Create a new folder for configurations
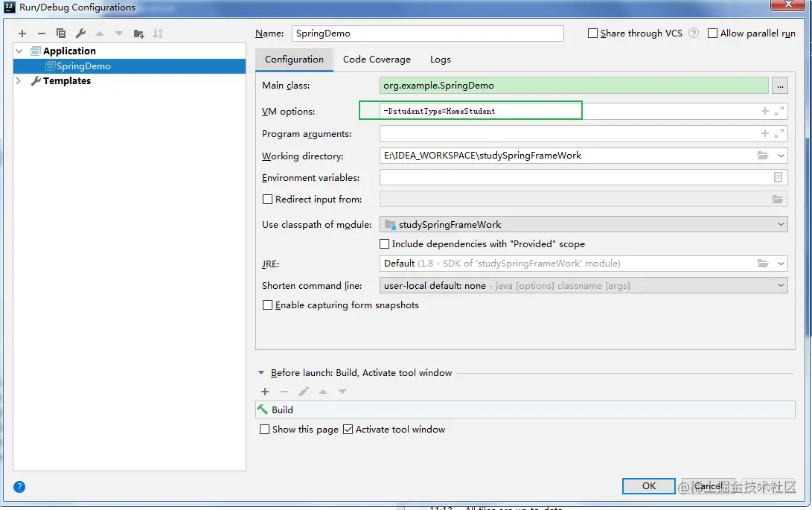Viewport: 812px width, 510px height. (138, 34)
